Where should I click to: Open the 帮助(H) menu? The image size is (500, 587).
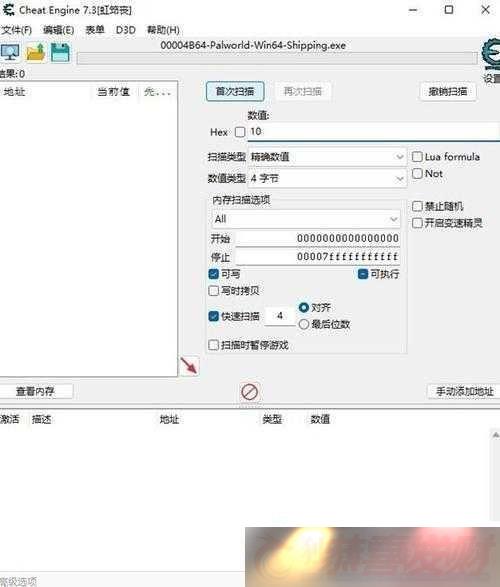(x=163, y=30)
